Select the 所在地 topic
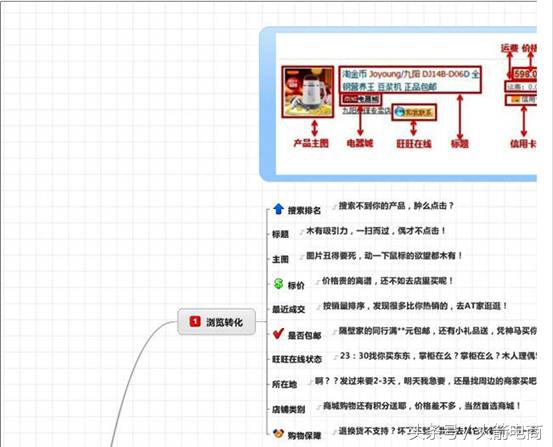 coord(284,385)
